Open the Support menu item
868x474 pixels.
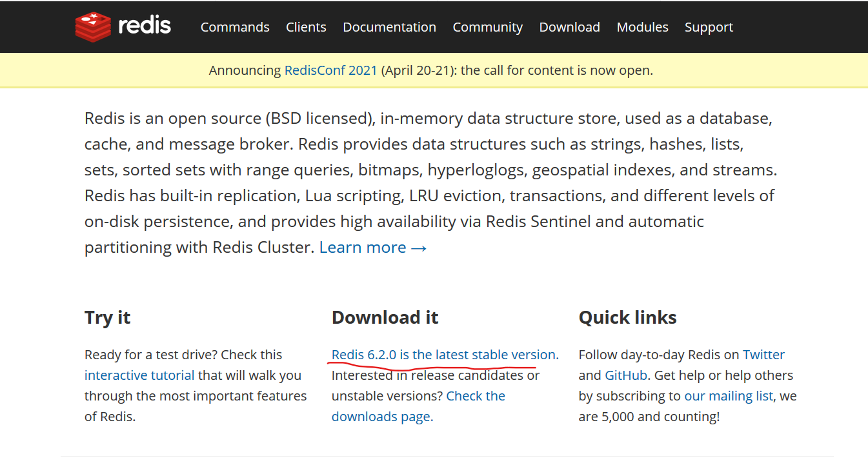coord(709,27)
